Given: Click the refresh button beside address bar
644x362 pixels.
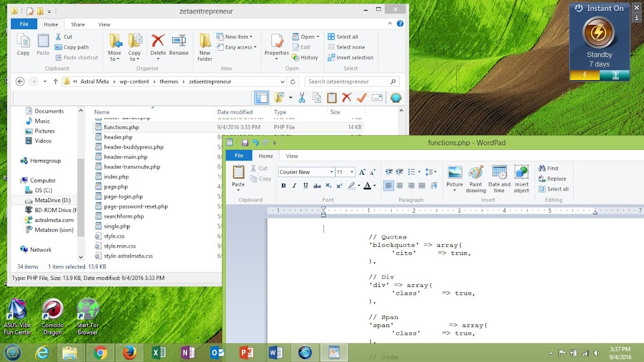Looking at the screenshot, I should point(293,82).
